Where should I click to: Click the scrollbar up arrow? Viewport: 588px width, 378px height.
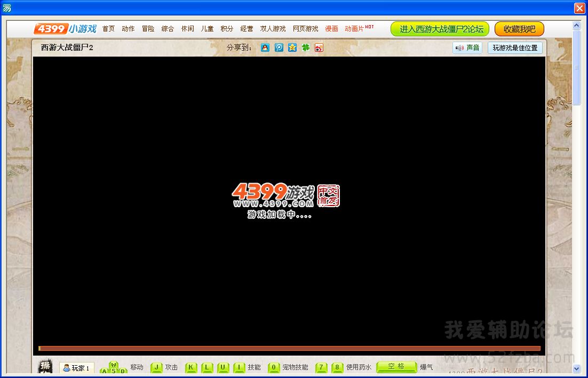pyautogui.click(x=577, y=25)
